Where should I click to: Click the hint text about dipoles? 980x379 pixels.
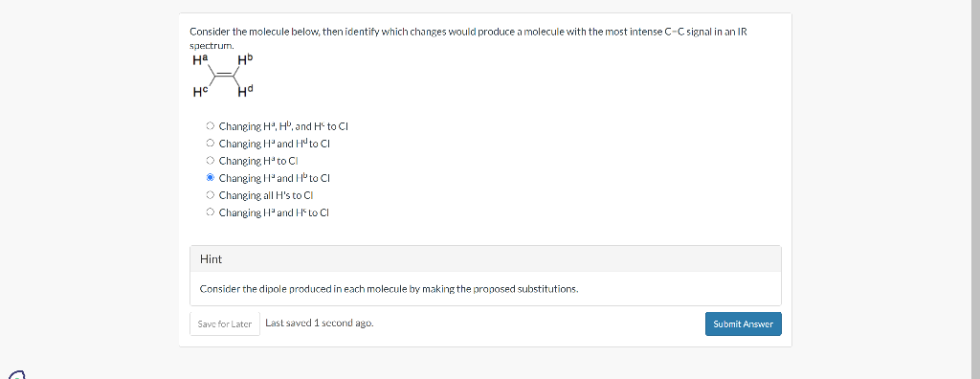point(389,289)
